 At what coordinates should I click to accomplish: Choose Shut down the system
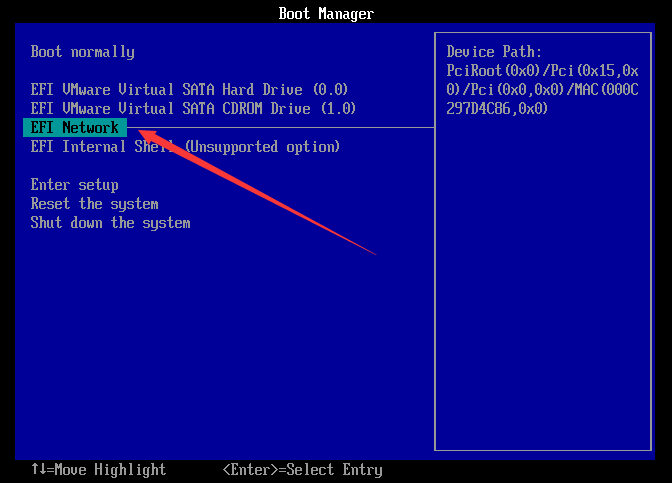[x=110, y=223]
